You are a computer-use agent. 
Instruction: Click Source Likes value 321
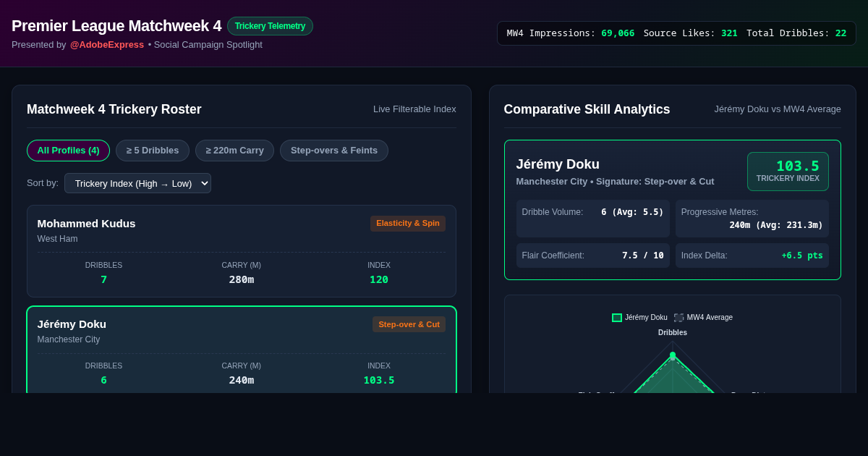tap(729, 33)
